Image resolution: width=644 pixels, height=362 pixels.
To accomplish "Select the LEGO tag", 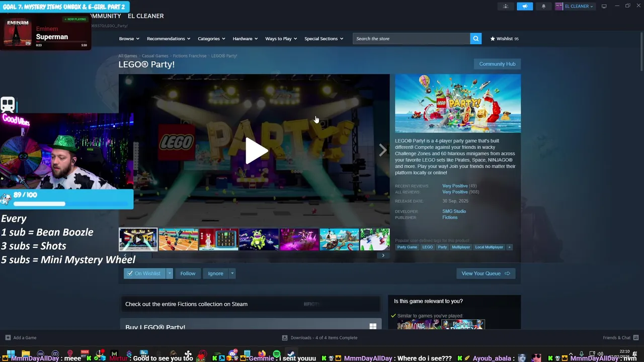I will tap(427, 247).
